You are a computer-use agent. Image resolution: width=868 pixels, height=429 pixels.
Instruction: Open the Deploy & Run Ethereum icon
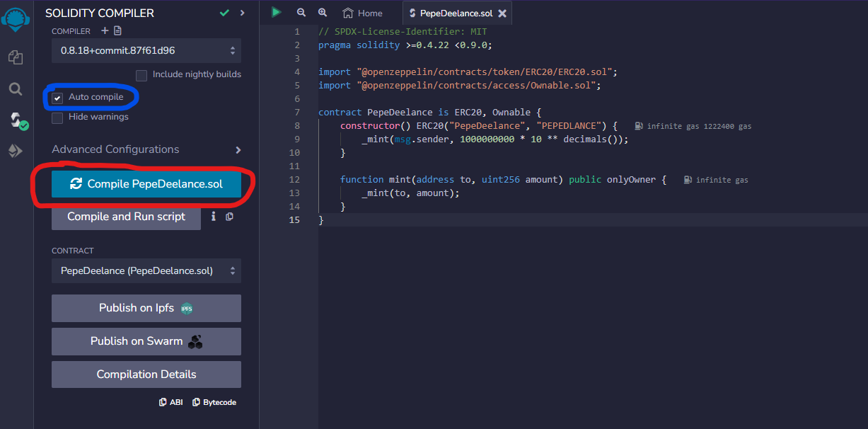point(16,151)
